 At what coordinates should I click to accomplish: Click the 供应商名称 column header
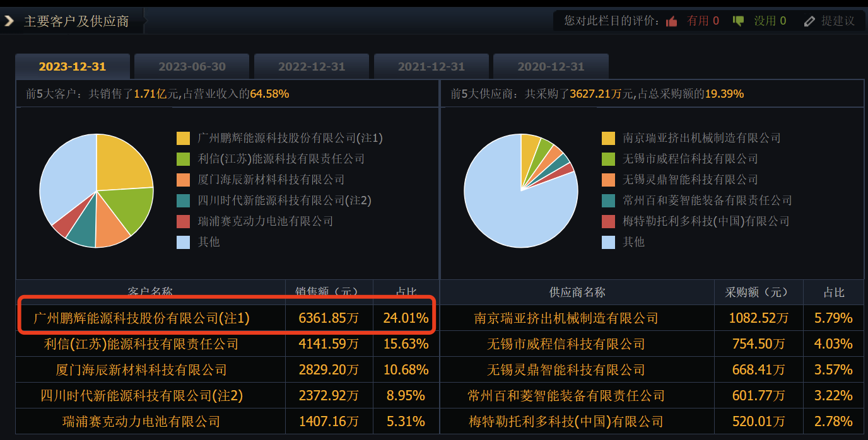tap(577, 292)
